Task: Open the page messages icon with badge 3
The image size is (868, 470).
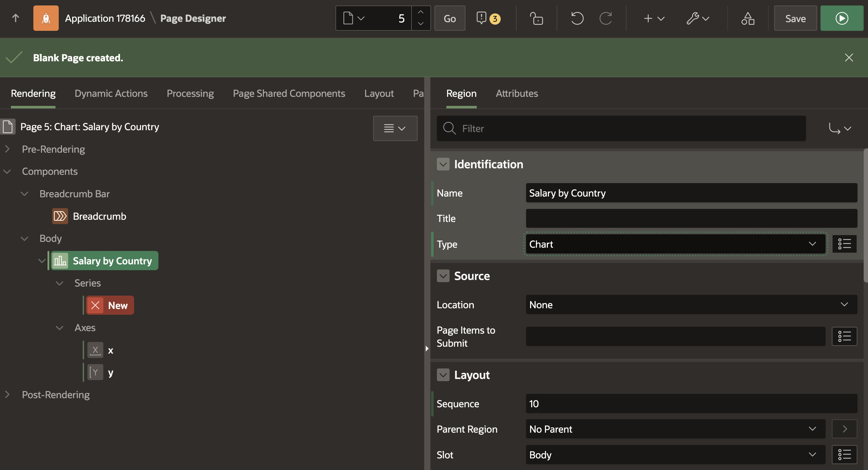Action: (x=488, y=18)
